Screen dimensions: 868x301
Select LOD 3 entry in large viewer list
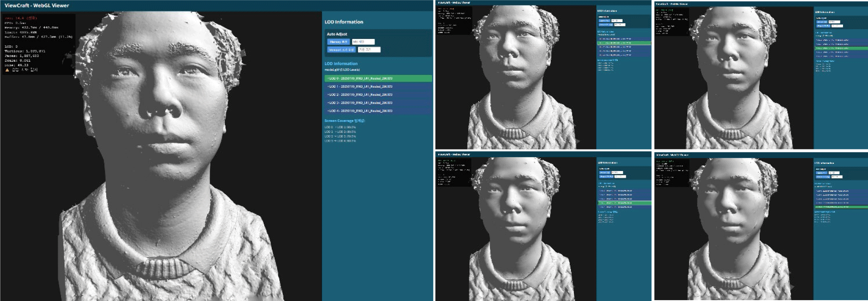coord(378,102)
